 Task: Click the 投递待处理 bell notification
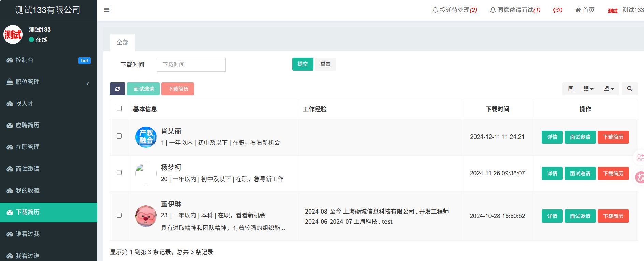coord(454,10)
